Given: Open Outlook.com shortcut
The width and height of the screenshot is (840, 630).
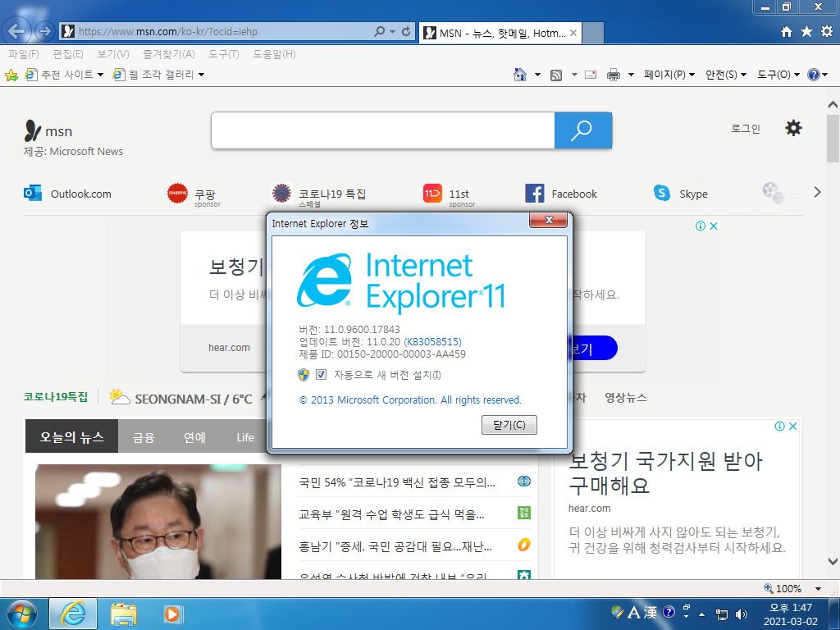Looking at the screenshot, I should click(x=67, y=194).
